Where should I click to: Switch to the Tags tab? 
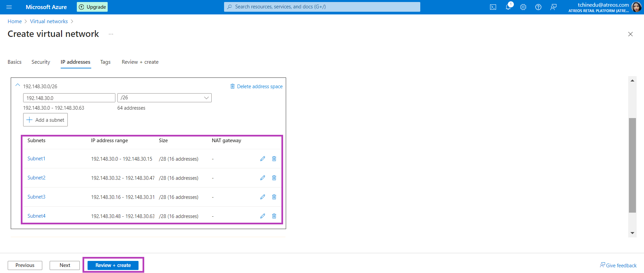[105, 62]
